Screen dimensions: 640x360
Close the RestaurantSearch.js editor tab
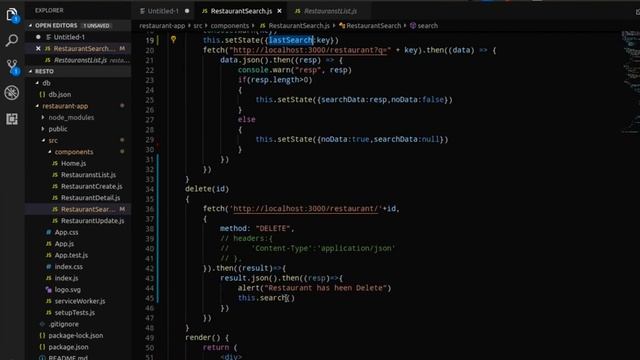point(280,11)
